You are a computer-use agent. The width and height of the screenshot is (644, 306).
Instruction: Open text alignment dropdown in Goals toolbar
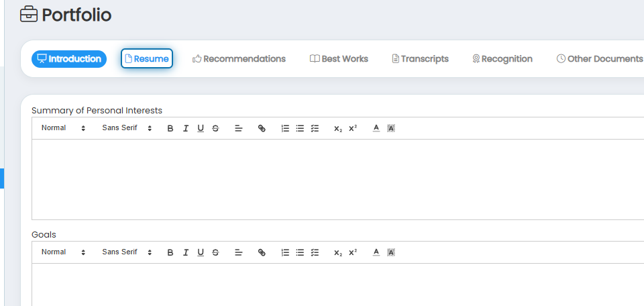pyautogui.click(x=239, y=252)
